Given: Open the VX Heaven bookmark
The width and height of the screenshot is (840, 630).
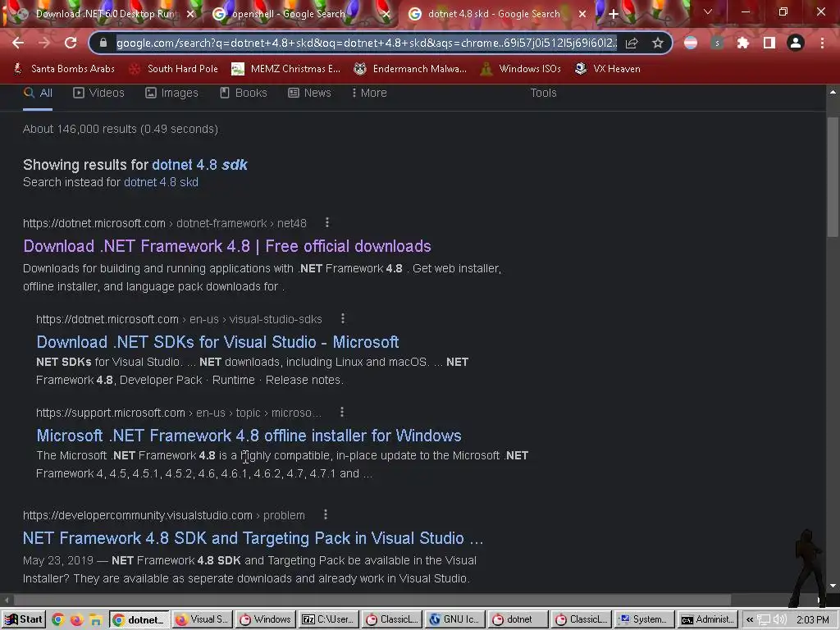Looking at the screenshot, I should 608,69.
